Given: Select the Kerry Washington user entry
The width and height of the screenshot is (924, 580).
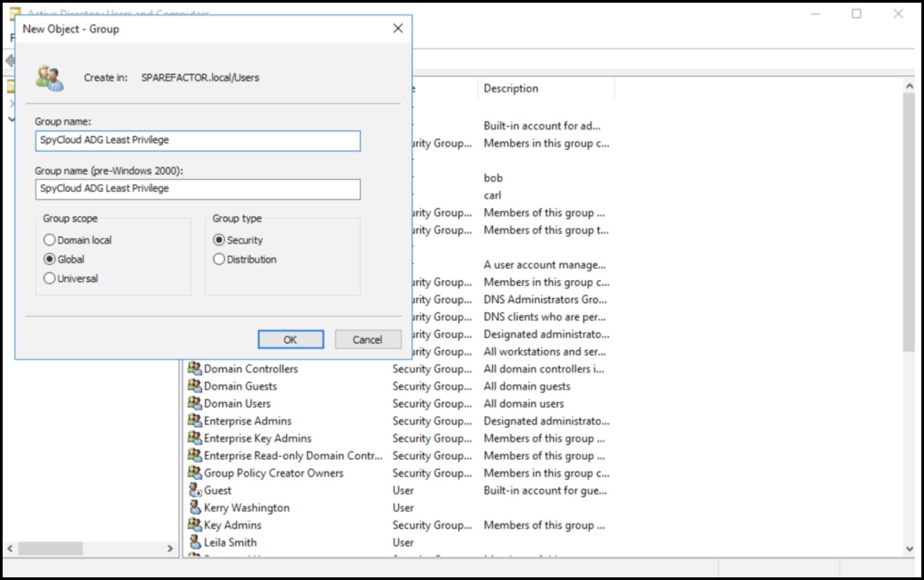Looking at the screenshot, I should coord(247,508).
